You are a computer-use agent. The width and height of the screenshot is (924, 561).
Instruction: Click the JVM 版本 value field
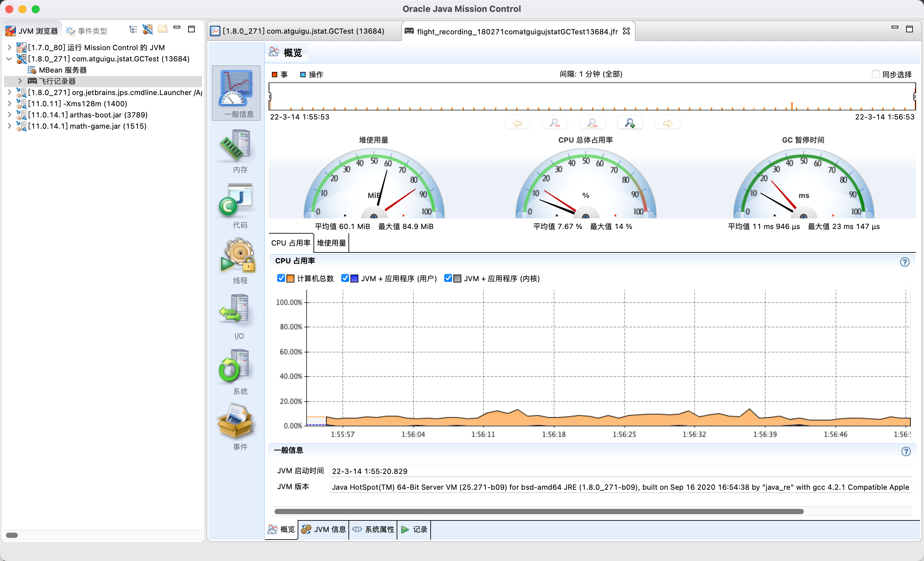[x=620, y=487]
